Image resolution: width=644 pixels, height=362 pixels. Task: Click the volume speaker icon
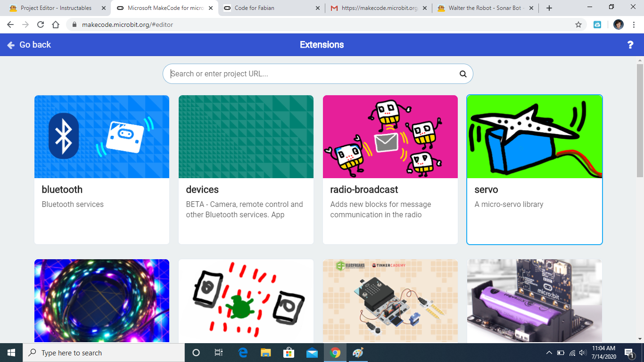coord(584,353)
